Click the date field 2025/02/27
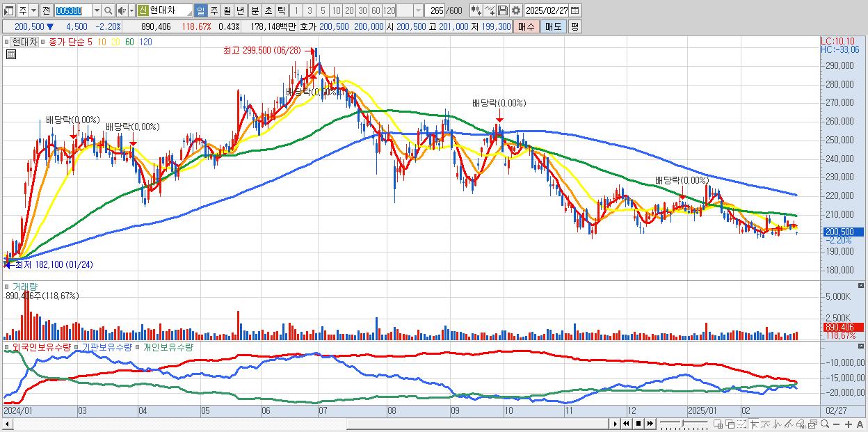 547,10
